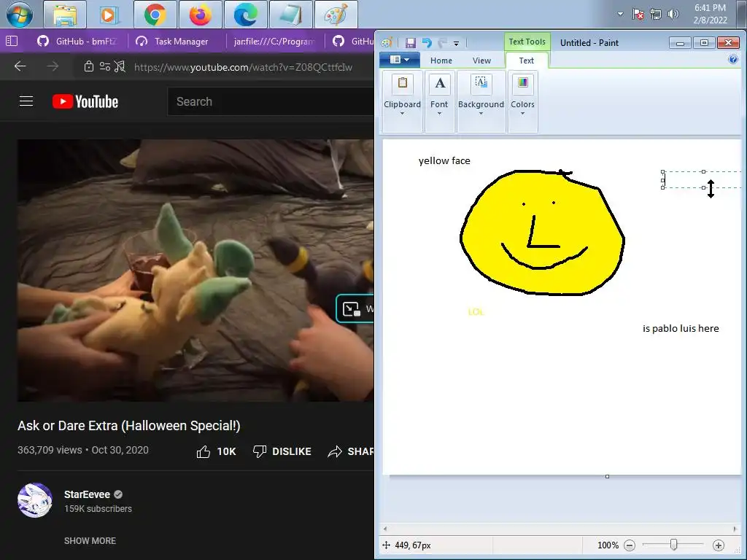Click the right arrow of Paint horizontal scrollbar
747x560 pixels.
[735, 529]
